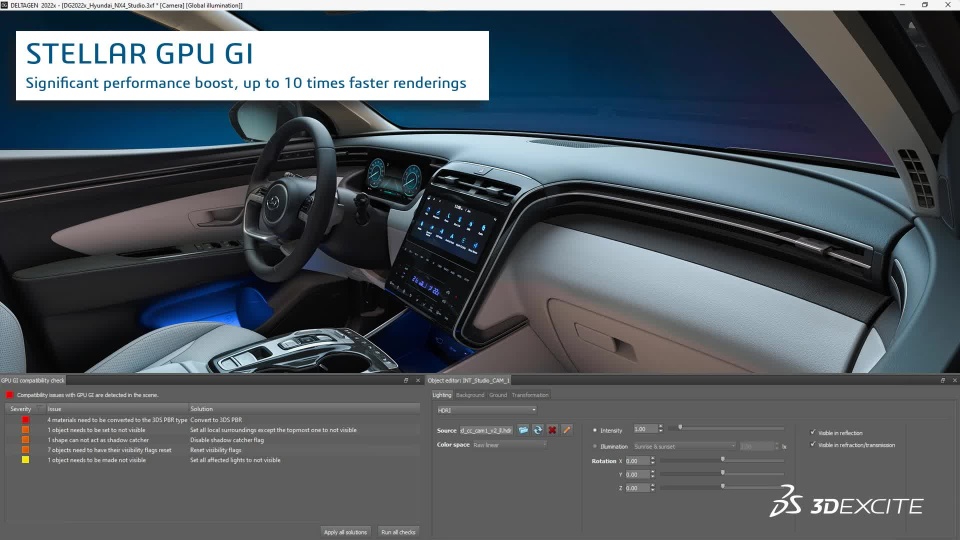Viewport: 960px width, 540px height.
Task: Open the Sunrise & sunset illumination dropdown
Action: click(x=684, y=446)
